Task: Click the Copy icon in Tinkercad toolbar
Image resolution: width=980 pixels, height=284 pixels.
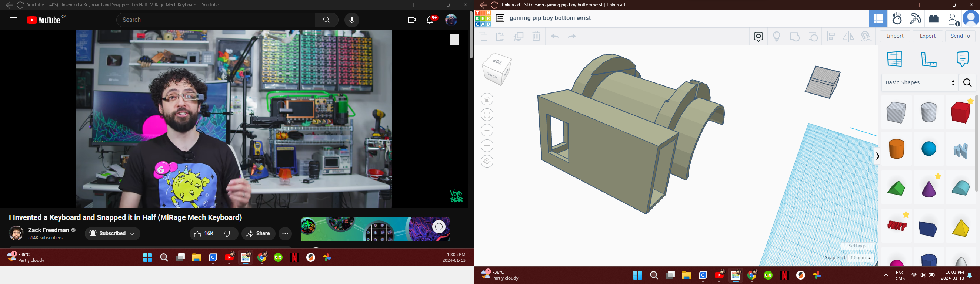Action: pyautogui.click(x=483, y=37)
